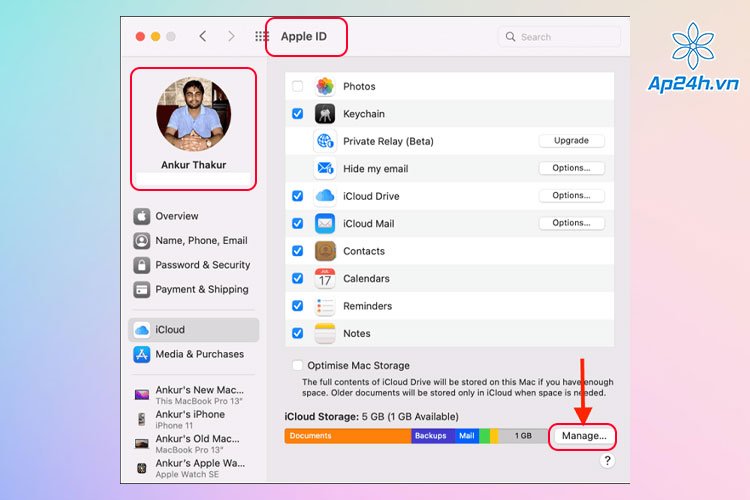Image resolution: width=750 pixels, height=500 pixels.
Task: Click the search magnifier icon
Action: point(510,37)
